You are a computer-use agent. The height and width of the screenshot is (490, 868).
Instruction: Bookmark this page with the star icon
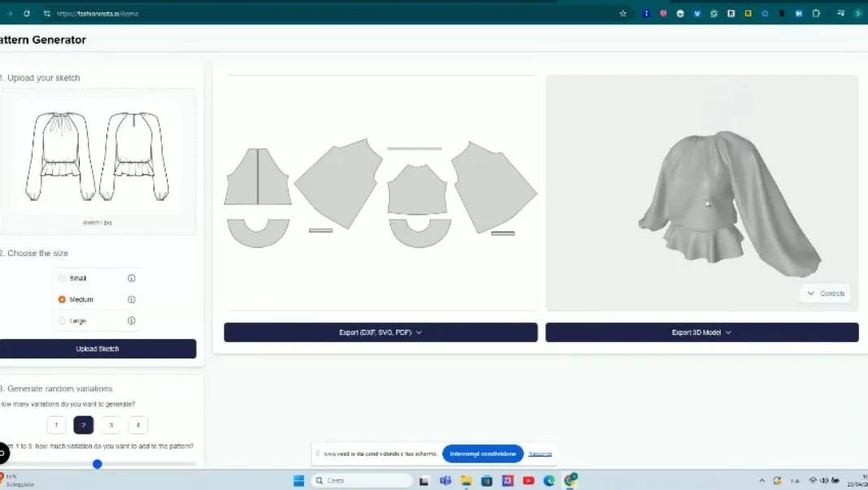coord(623,13)
